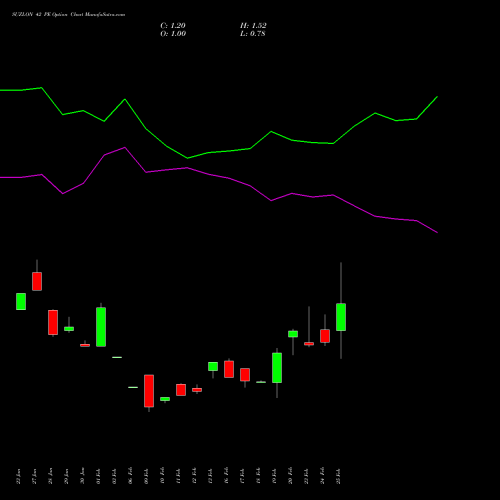Select the tall green candlestick for 01 Feb
Screen dimensions: 500x500
(x=101, y=327)
